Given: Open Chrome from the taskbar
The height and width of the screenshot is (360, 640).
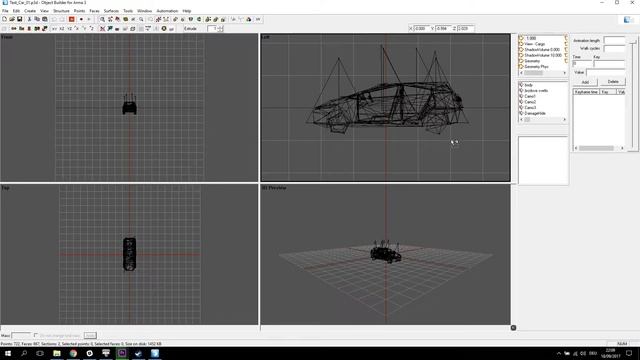Looking at the screenshot, I should 73,353.
